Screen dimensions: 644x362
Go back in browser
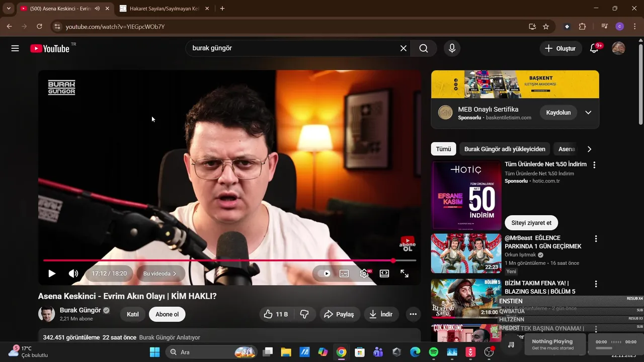[9, 26]
